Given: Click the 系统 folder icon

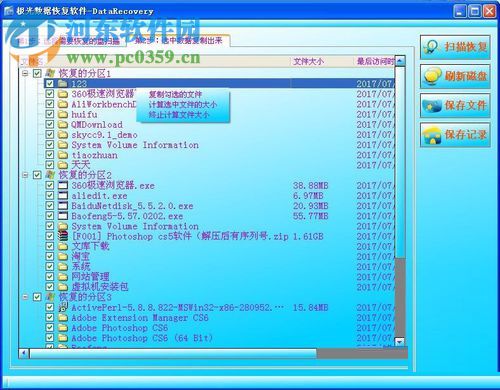Looking at the screenshot, I should coord(63,267).
